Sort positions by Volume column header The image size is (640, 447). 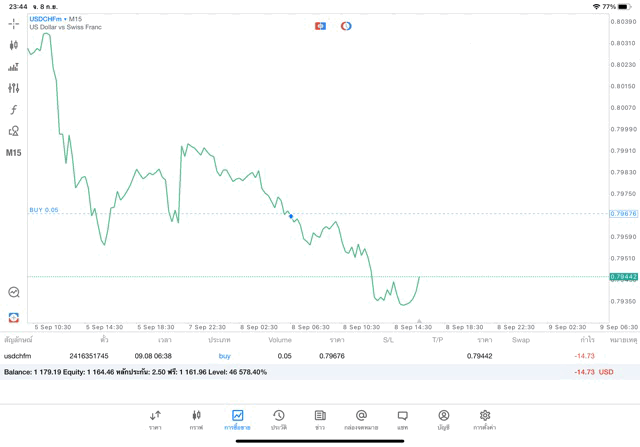(x=280, y=340)
